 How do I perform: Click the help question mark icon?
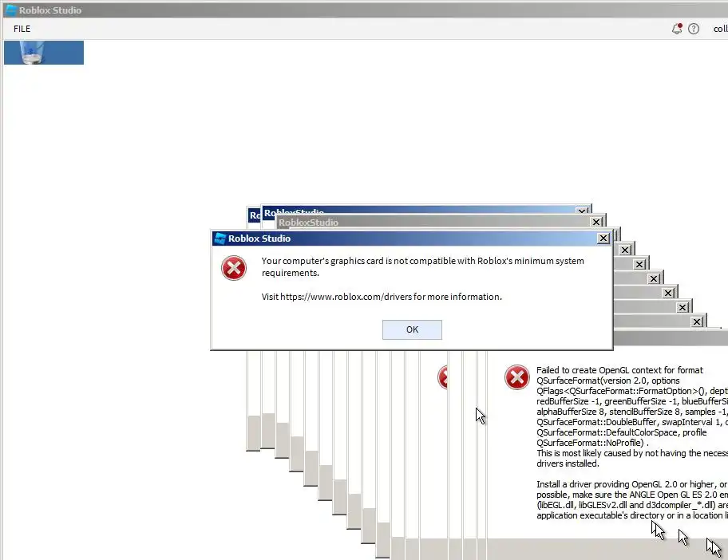tap(693, 29)
